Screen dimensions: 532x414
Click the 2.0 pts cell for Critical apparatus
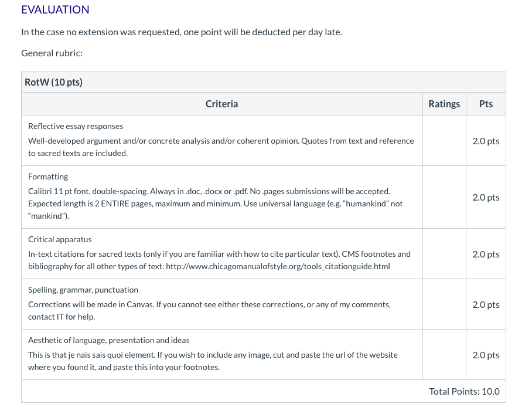click(486, 254)
